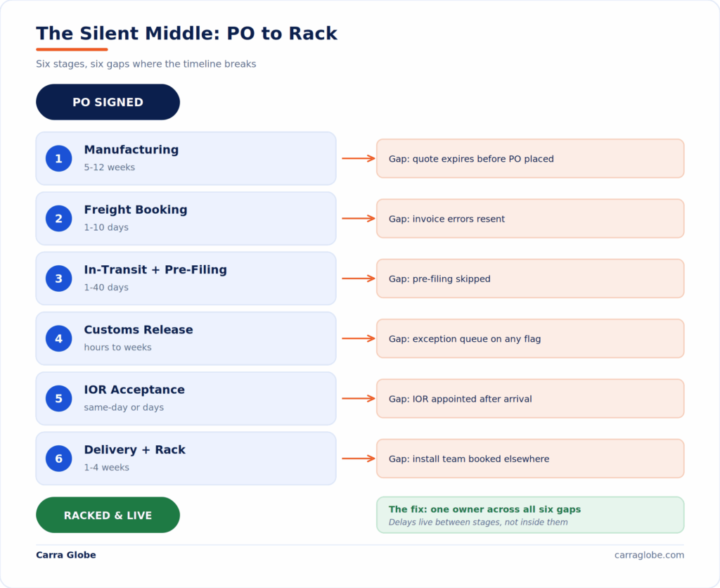Click the orange arrow beside Customs Release

click(359, 338)
